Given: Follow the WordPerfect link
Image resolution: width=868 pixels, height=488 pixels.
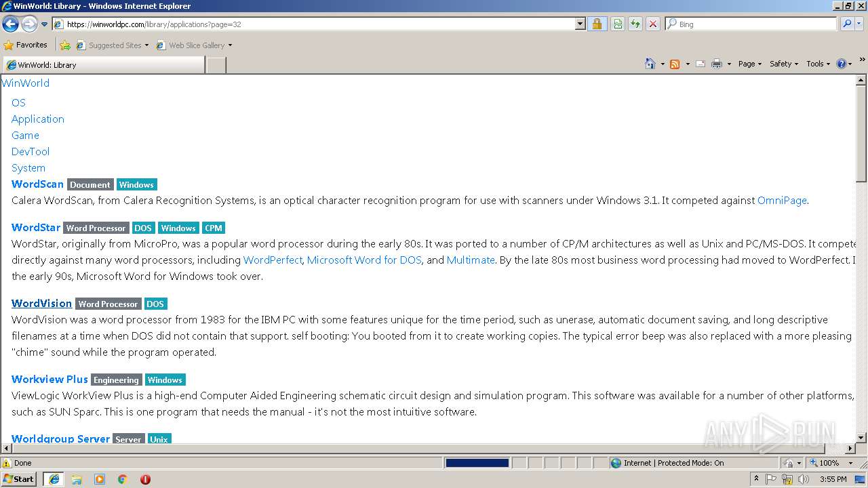Looking at the screenshot, I should [x=273, y=260].
